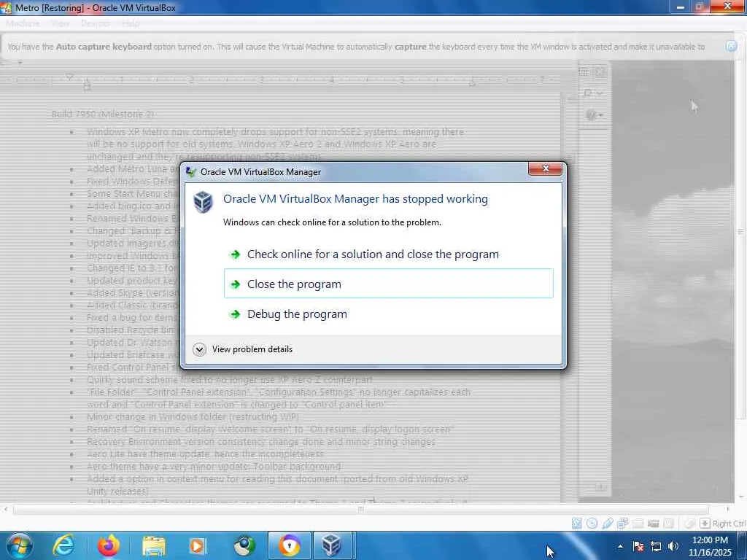The width and height of the screenshot is (747, 560).
Task: Open the View menu in VirtualBox window
Action: tap(60, 23)
